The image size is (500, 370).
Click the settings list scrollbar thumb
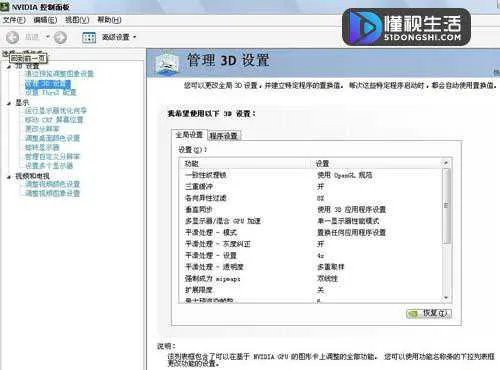(x=446, y=206)
